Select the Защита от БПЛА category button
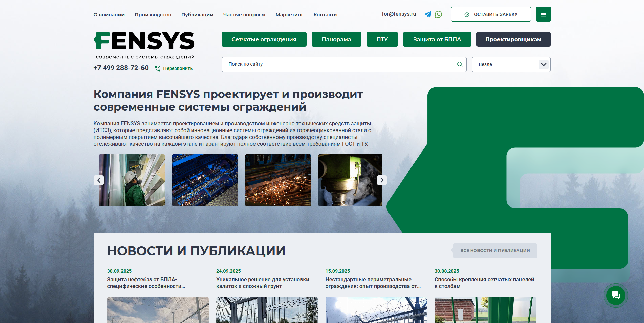Viewport: 644px width, 323px height. tap(437, 39)
